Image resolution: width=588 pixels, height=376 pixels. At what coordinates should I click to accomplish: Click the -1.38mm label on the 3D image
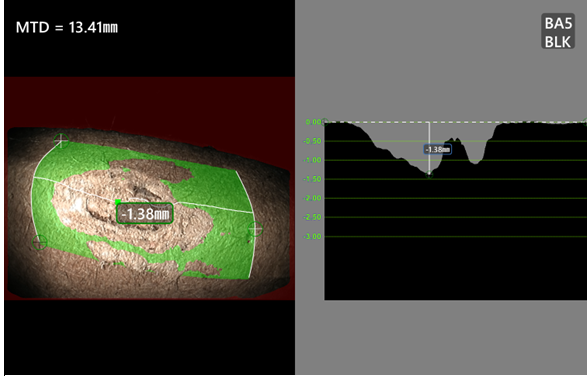[145, 214]
